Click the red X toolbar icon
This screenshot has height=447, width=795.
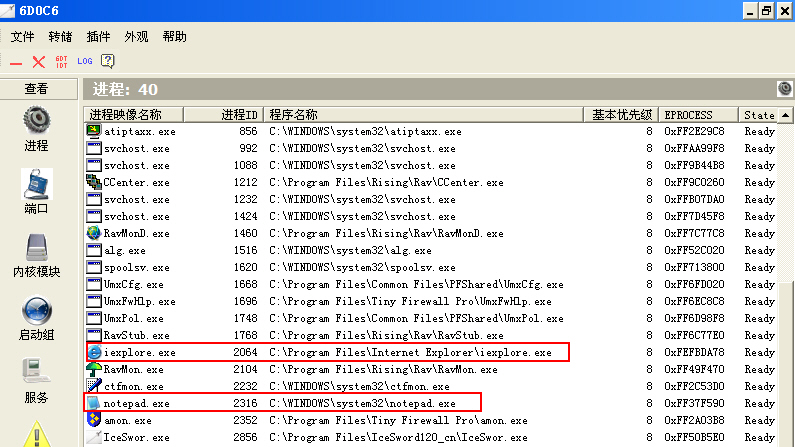(39, 62)
